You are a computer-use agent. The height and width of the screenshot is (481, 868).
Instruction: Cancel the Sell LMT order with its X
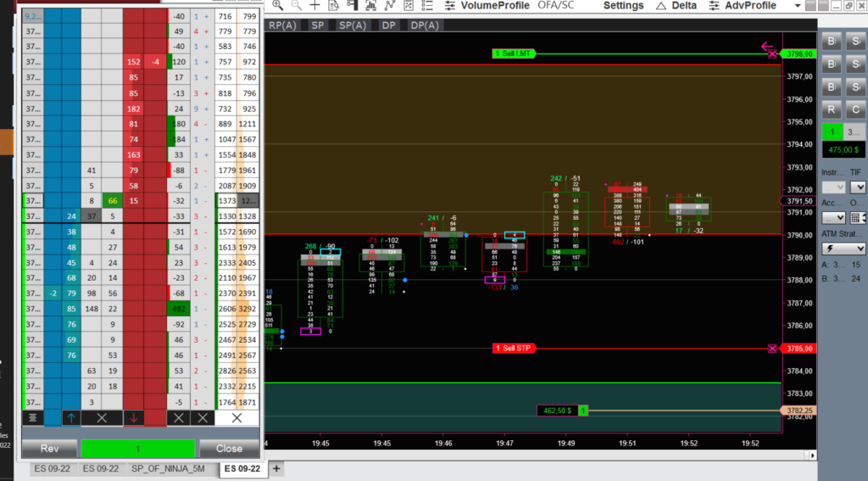(x=772, y=53)
